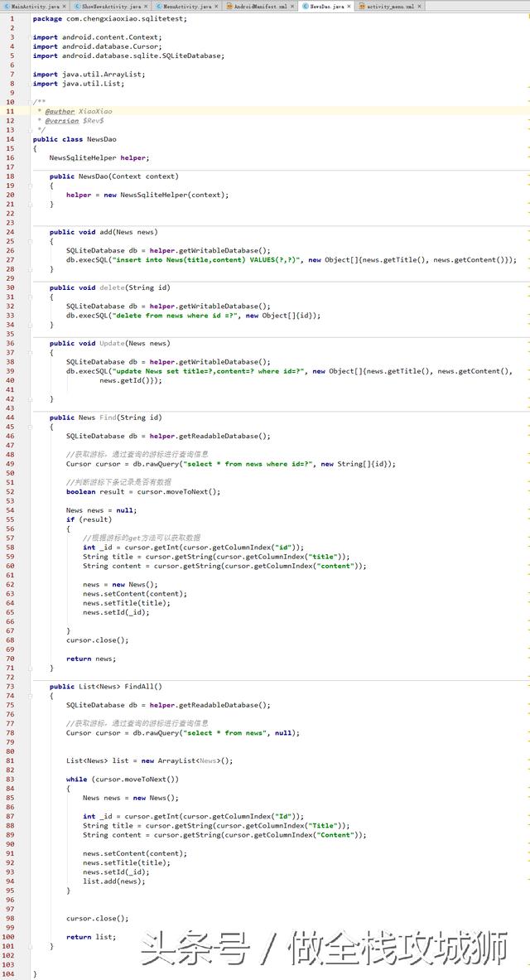530x980 pixels.
Task: Close the MainActivity.java tab
Action: click(64, 7)
